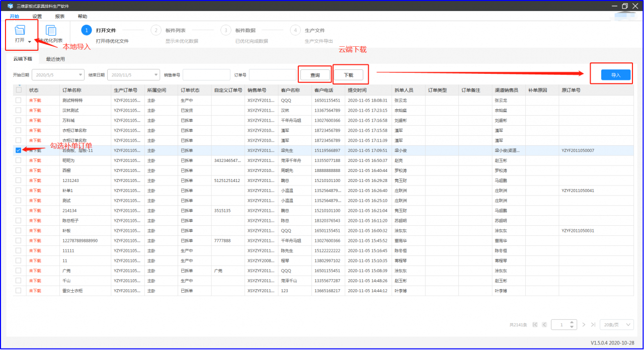Screen dimensions: 644x350
Task: Expand the 打开 dropdown arrow
Action: (x=30, y=42)
